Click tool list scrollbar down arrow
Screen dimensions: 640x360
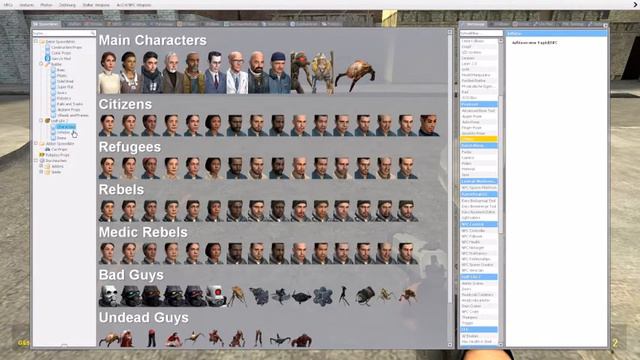point(501,345)
